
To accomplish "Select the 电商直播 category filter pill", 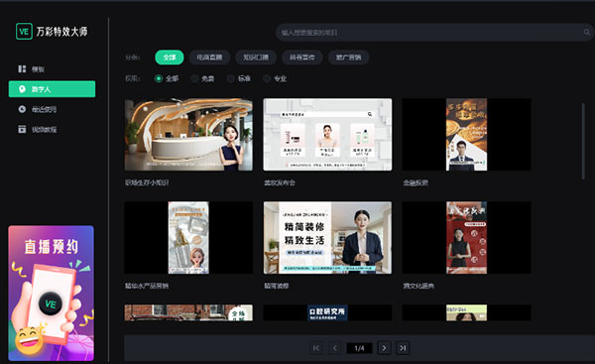I will (209, 58).
